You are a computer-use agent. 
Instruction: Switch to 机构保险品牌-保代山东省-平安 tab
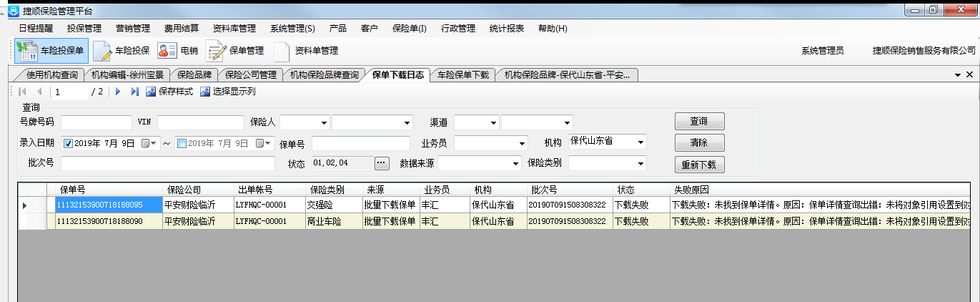pos(567,74)
